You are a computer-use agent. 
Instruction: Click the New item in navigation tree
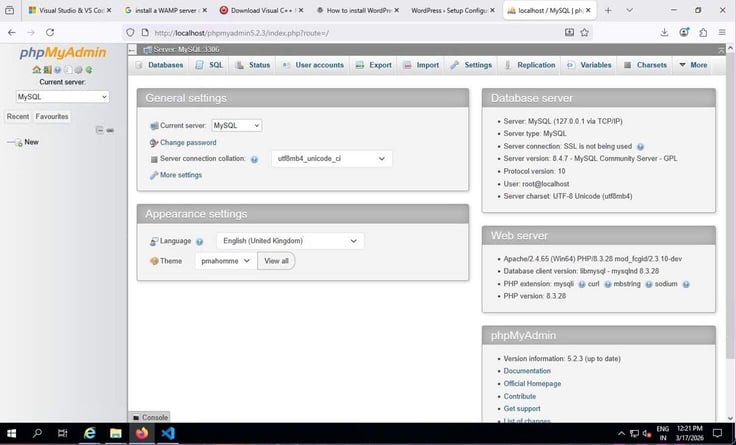(x=31, y=142)
